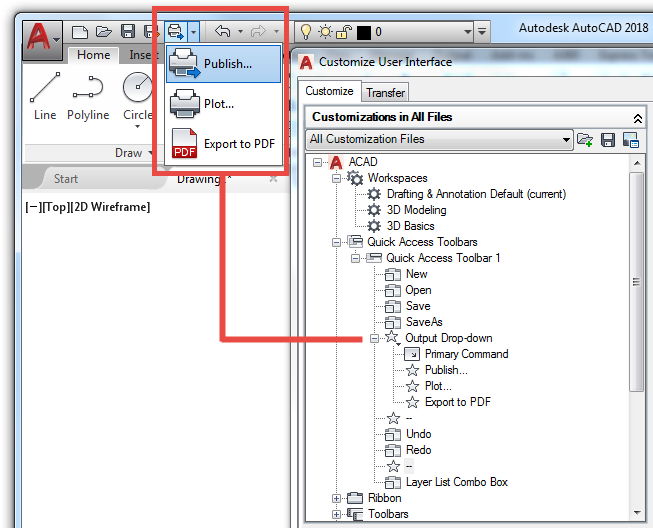The height and width of the screenshot is (528, 653).
Task: Click the load partial customization file icon
Action: (585, 139)
